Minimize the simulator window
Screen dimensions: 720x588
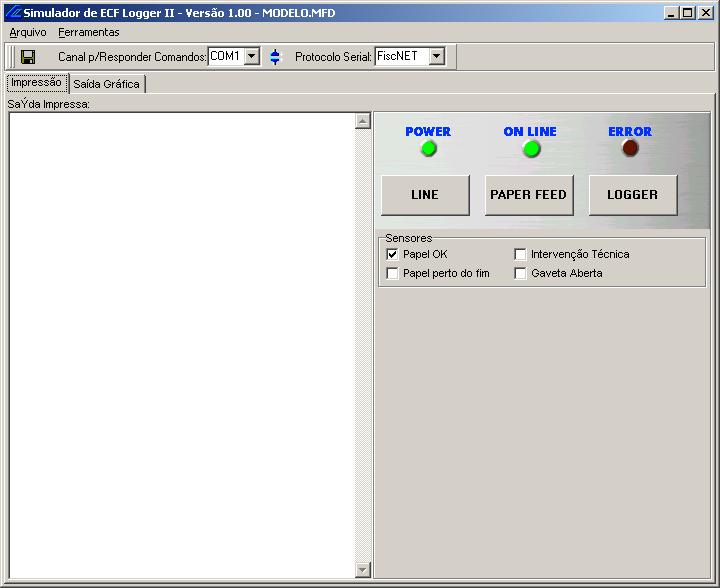(x=671, y=13)
